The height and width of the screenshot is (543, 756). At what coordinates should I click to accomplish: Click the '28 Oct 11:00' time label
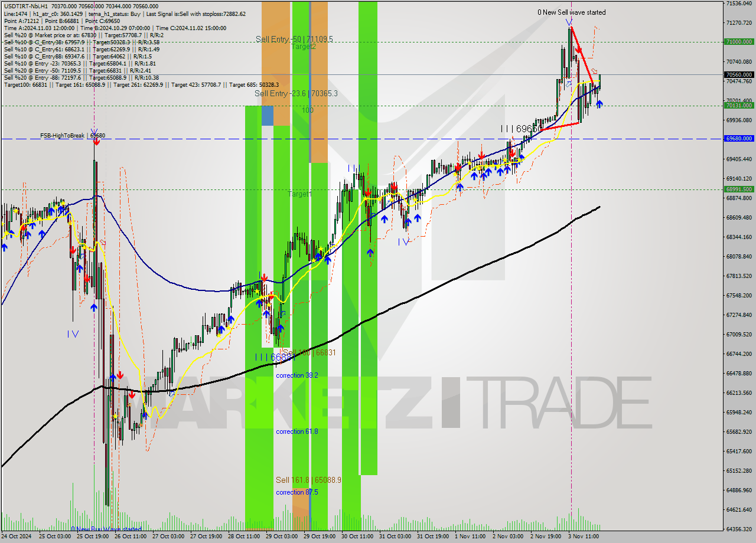coord(245,537)
